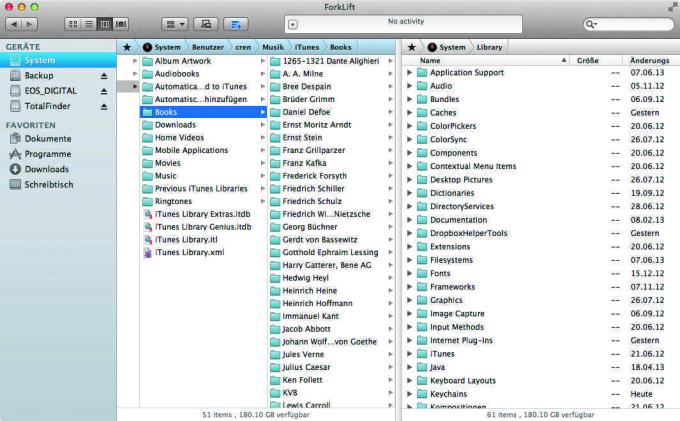The image size is (680, 421).
Task: Open favorites star in right pane
Action: [x=412, y=47]
